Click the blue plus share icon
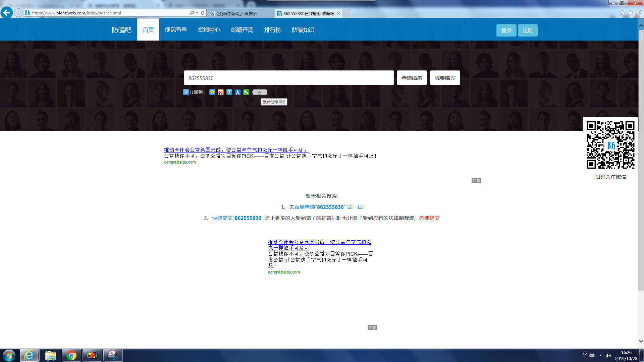 coord(186,92)
